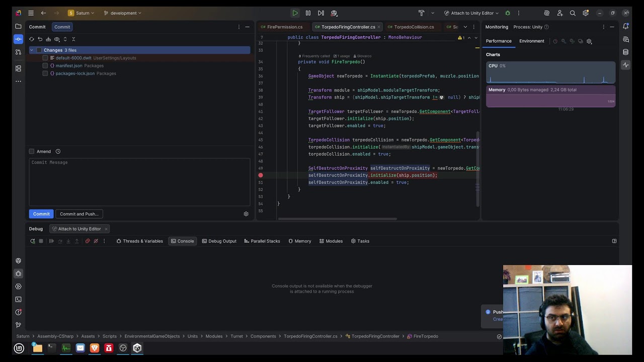The height and width of the screenshot is (362, 644).
Task: Open the Database tool window icon
Action: [x=625, y=52]
